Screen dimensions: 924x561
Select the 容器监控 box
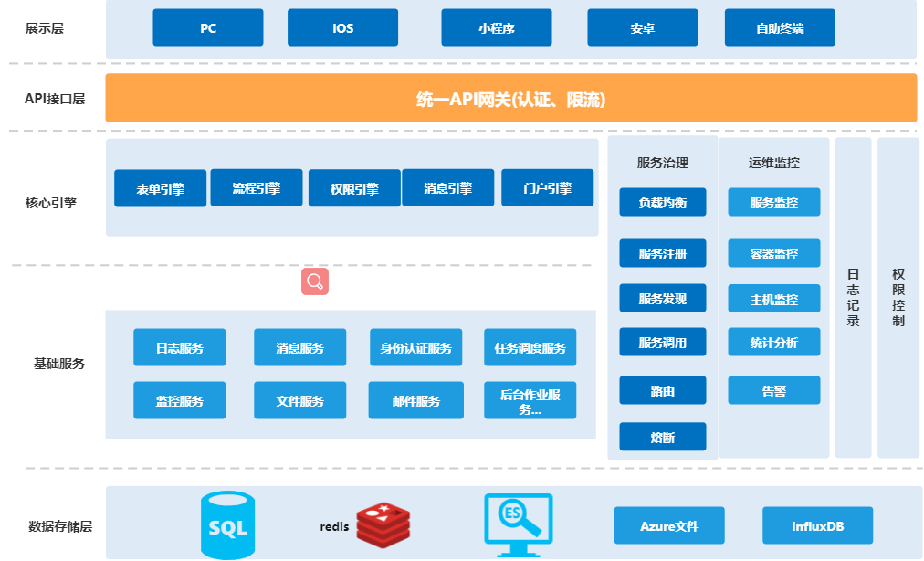[x=774, y=253]
